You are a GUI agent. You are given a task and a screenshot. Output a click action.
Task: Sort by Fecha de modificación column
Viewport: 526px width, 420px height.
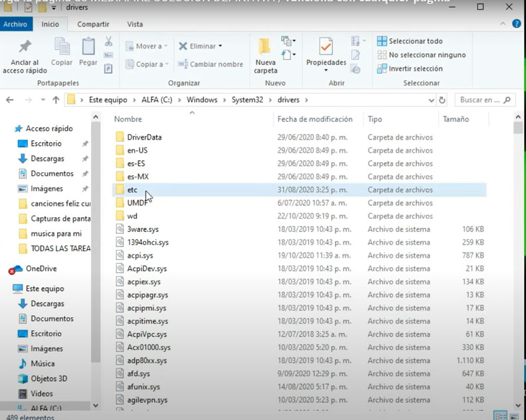click(x=315, y=119)
